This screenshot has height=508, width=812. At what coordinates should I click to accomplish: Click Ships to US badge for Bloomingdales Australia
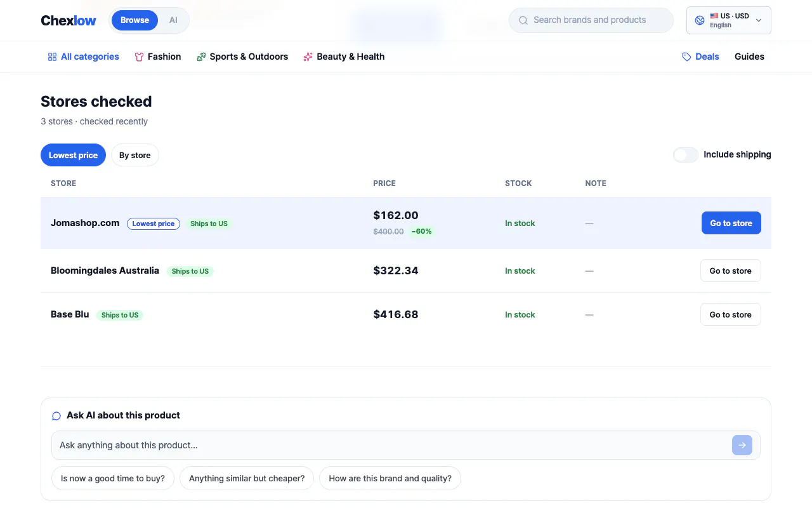[190, 272]
